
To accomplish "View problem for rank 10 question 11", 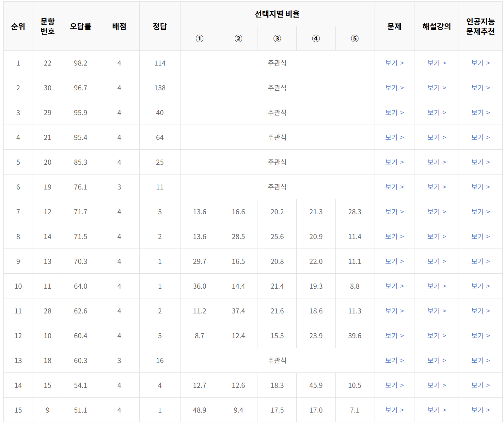I will point(394,286).
